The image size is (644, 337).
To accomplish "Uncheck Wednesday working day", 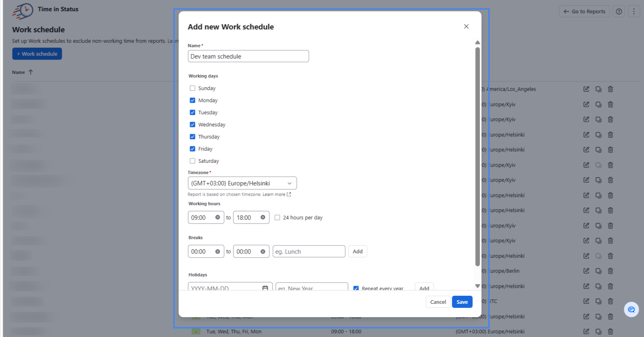I will (193, 124).
